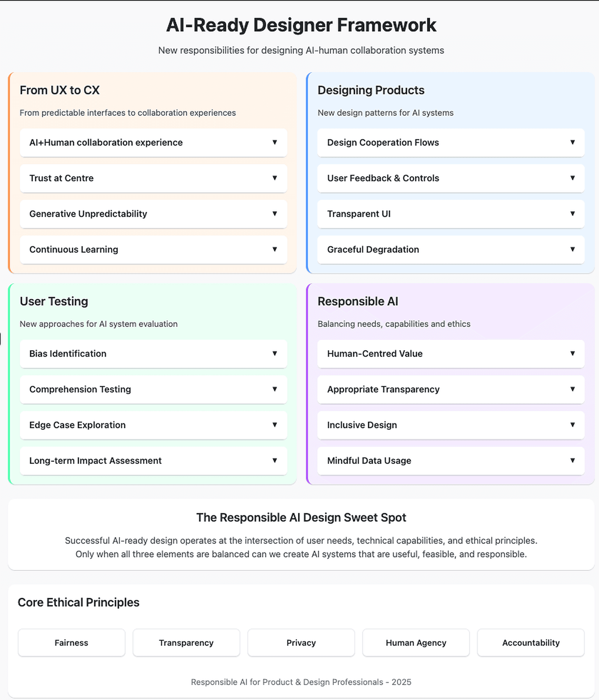Show Edge Case Exploration content

153,425
